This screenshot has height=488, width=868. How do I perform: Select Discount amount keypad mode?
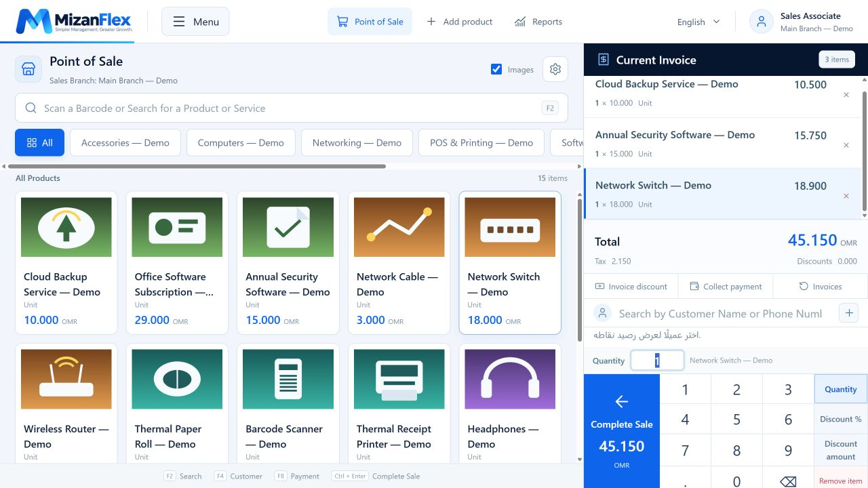(x=841, y=450)
